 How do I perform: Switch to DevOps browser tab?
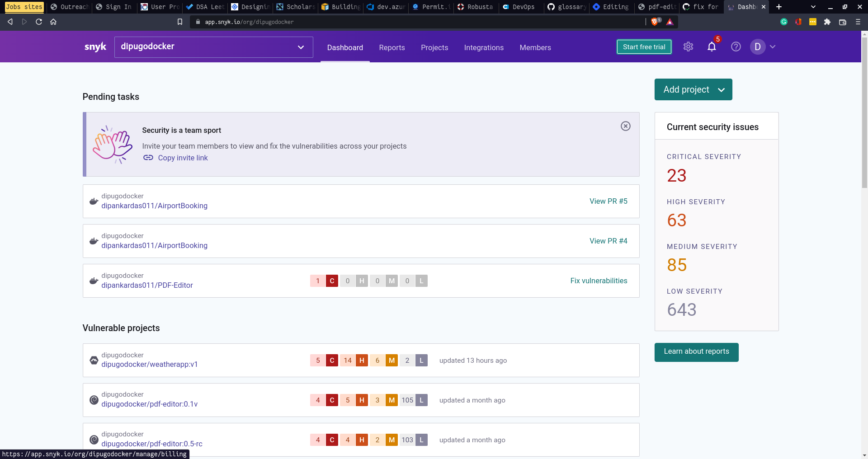click(x=521, y=7)
